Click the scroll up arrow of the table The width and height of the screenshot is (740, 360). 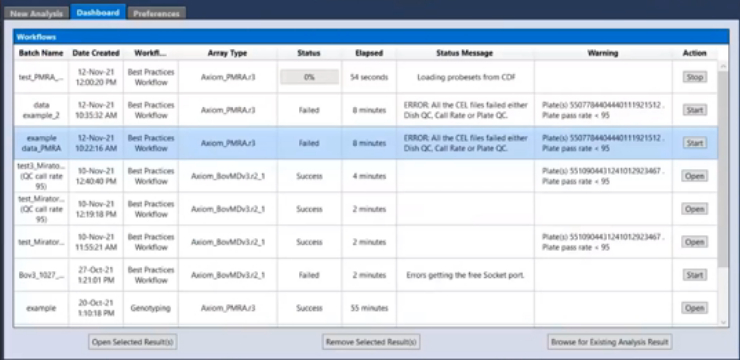click(x=723, y=67)
